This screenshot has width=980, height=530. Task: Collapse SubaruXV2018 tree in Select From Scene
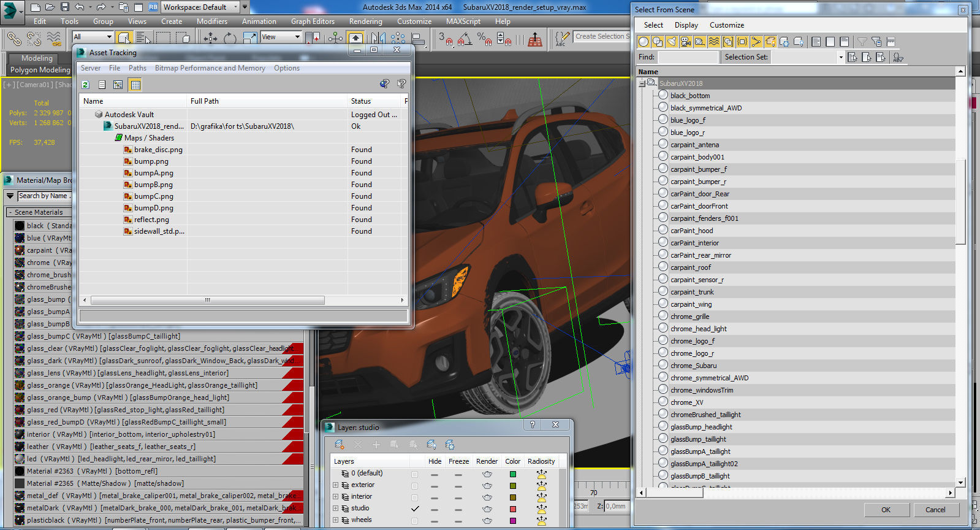pos(642,83)
